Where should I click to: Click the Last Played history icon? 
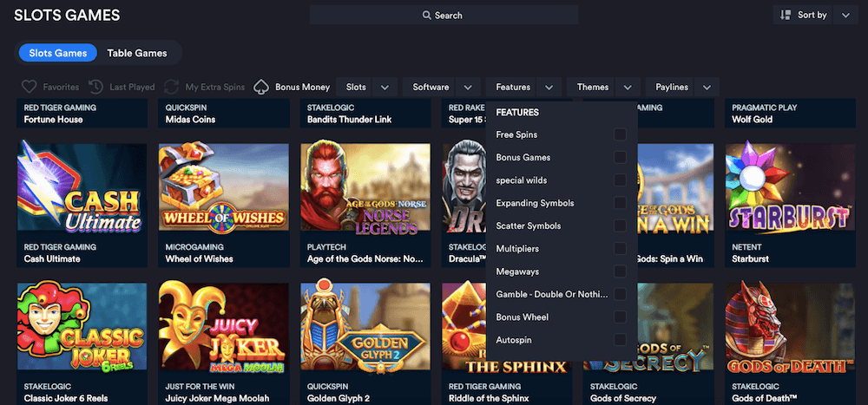coord(95,87)
